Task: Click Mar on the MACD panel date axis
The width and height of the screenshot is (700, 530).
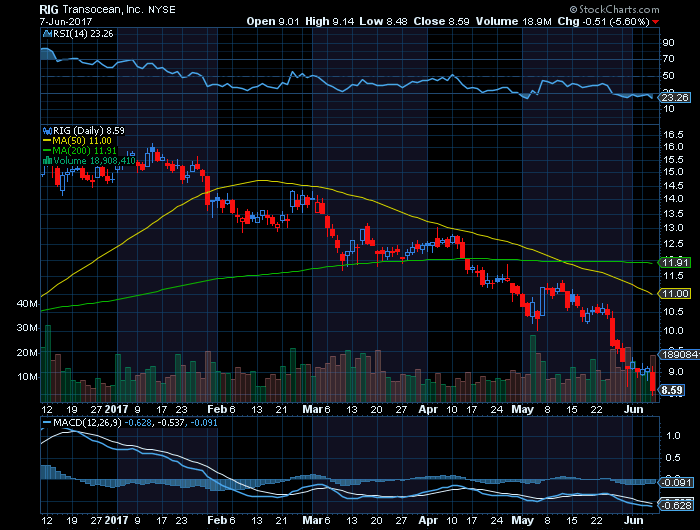Action: (312, 521)
